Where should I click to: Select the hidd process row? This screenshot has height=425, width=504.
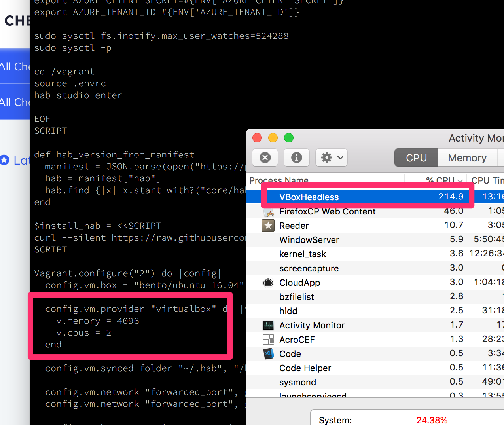(x=375, y=311)
